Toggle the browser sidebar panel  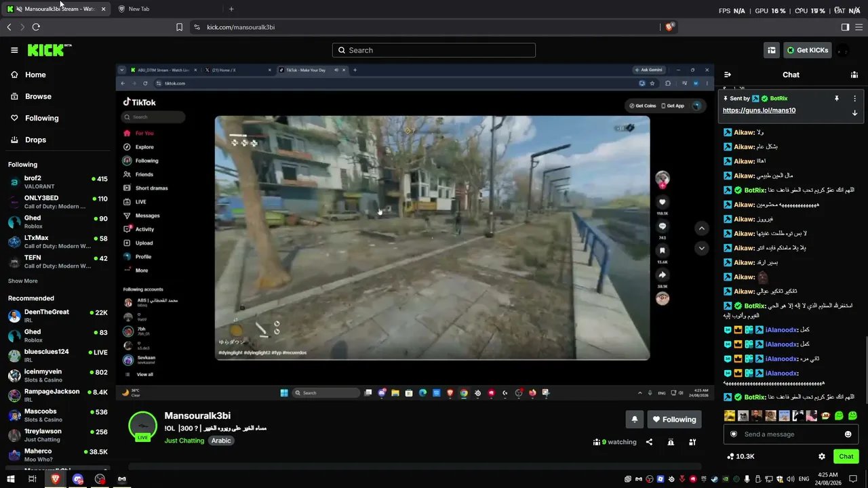(845, 27)
